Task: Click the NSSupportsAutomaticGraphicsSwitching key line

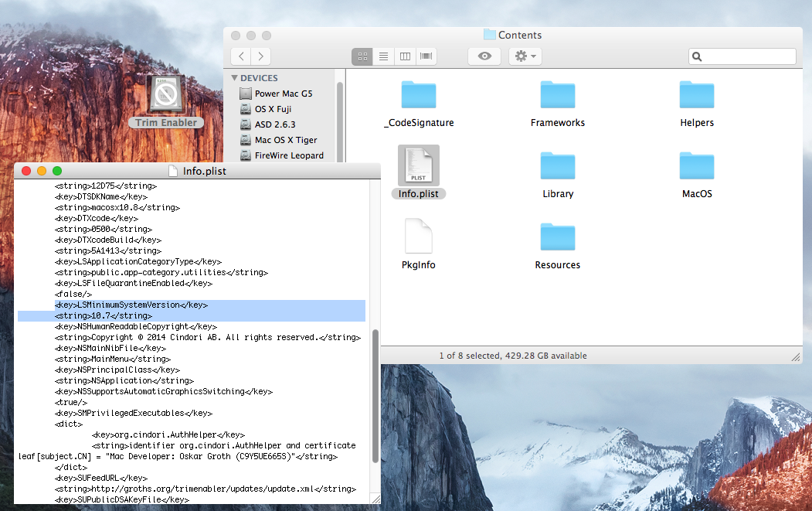Action: (164, 391)
